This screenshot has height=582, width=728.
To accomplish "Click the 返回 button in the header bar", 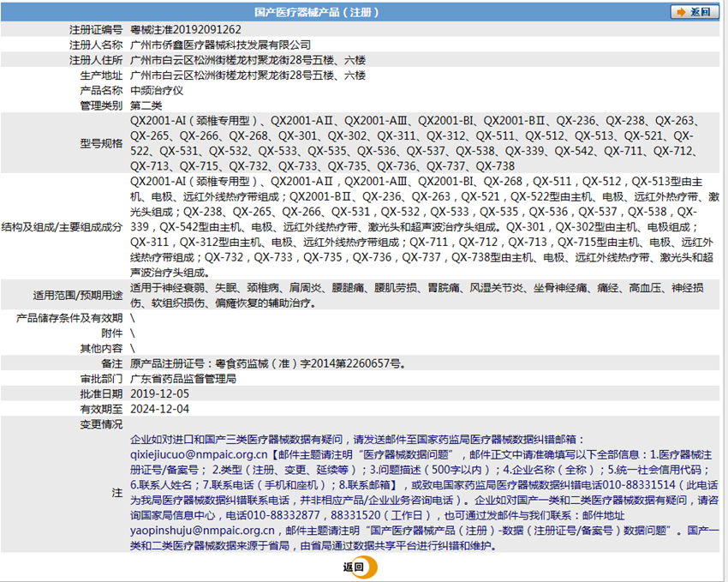I will click(x=695, y=12).
